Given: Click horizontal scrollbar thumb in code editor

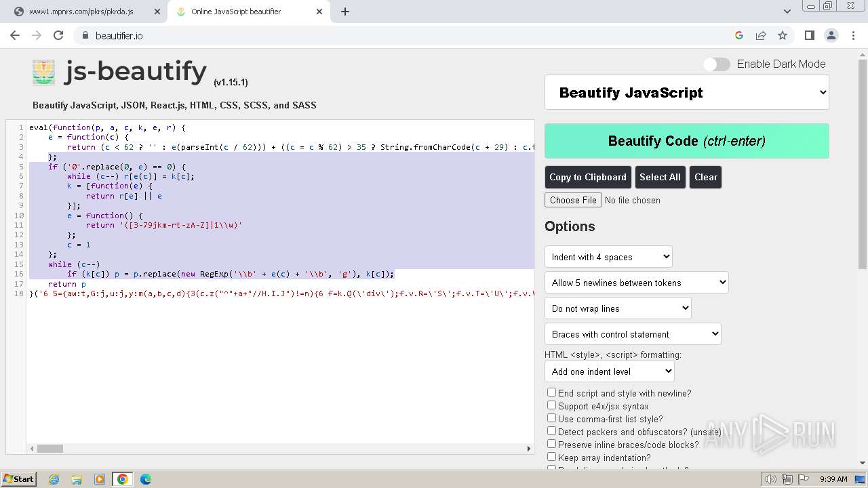Looking at the screenshot, I should [50, 448].
